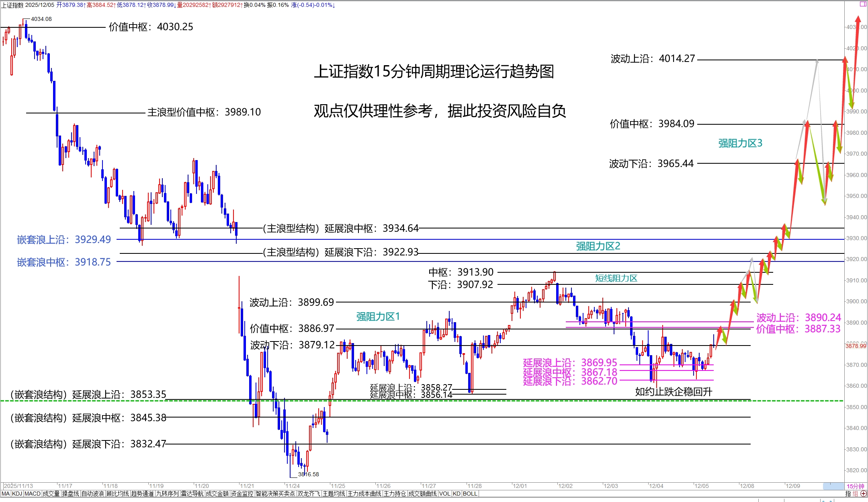Screen dimensions: 868x502
Task: Click the window restore icon top-right
Action: [863, 4]
